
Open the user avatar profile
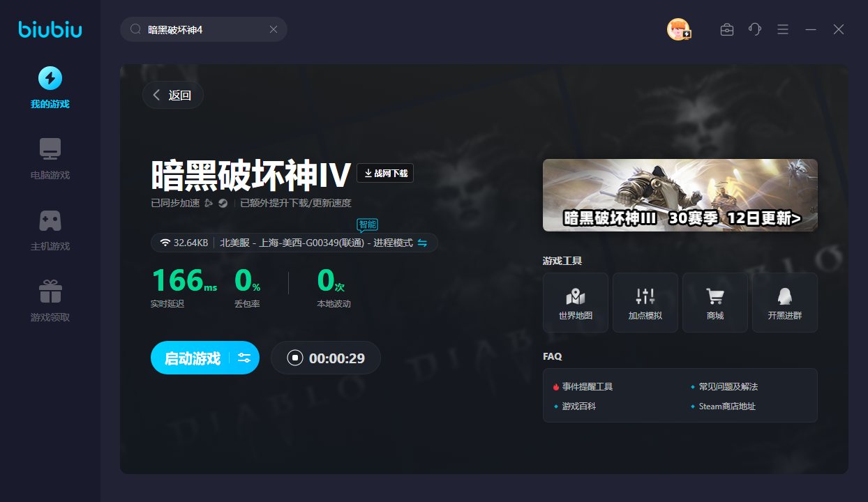[678, 29]
